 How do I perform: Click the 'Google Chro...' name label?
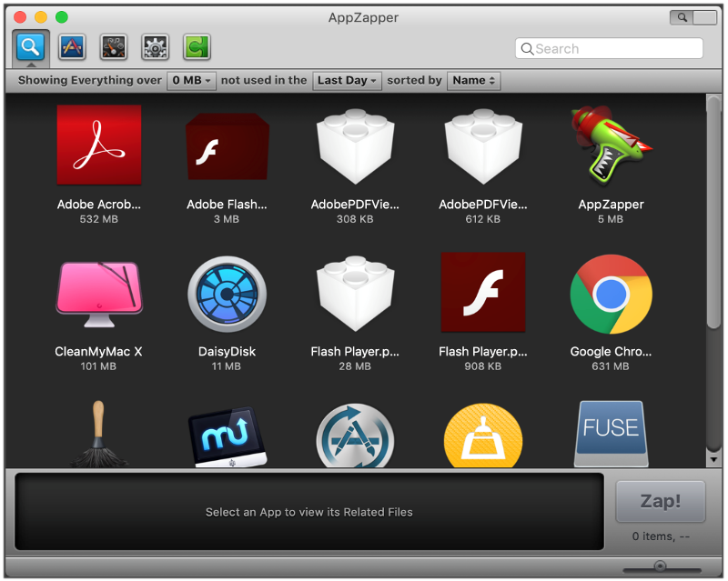tap(611, 351)
